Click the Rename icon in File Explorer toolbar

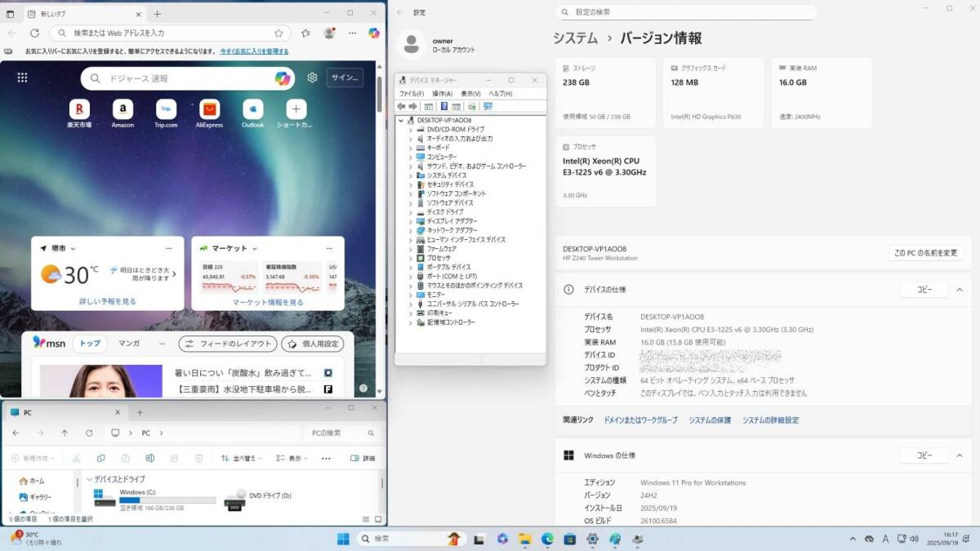[x=150, y=459]
